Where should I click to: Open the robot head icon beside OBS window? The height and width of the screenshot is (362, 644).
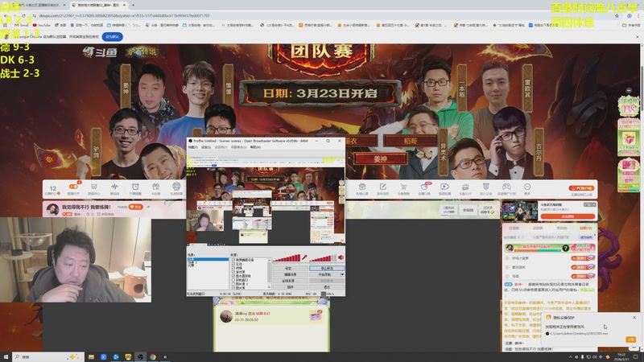pyautogui.click(x=176, y=187)
